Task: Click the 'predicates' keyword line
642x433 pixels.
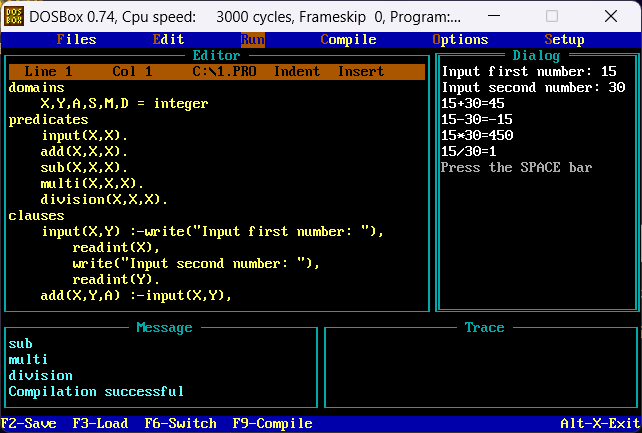Action: pyautogui.click(x=48, y=120)
